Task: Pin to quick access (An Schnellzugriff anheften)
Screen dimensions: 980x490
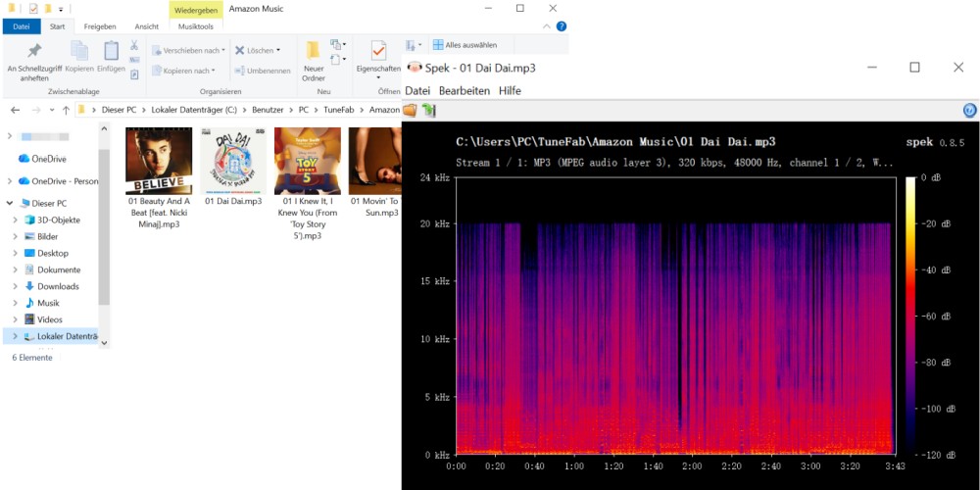Action: 34,63
